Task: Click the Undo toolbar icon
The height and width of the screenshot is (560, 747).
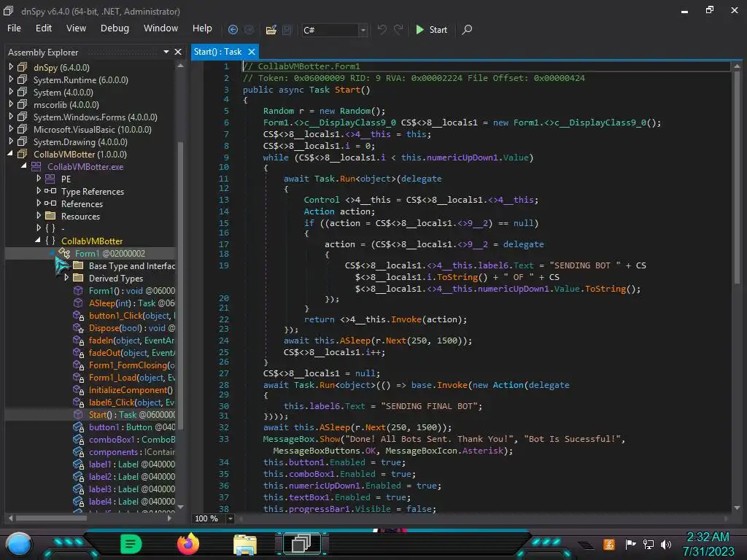Action: click(382, 29)
